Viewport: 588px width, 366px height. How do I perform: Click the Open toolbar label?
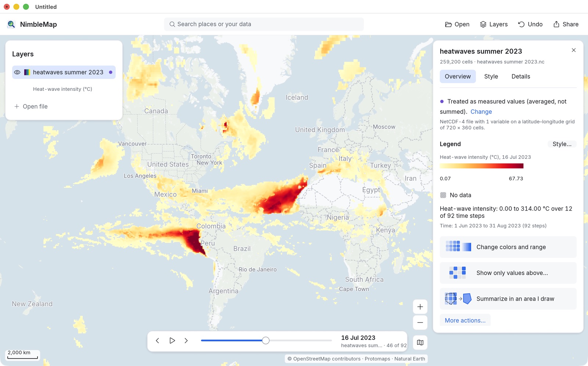[x=462, y=24]
